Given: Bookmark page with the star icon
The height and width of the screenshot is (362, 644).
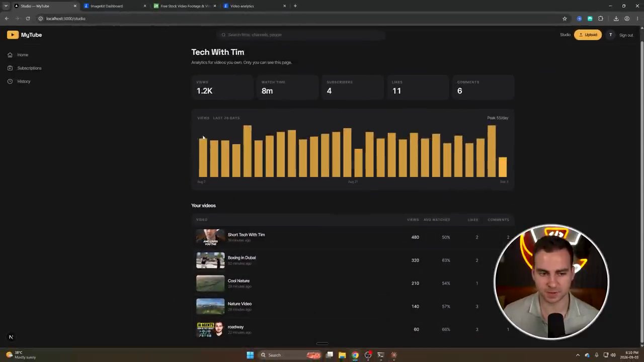Looking at the screenshot, I should click(565, 19).
